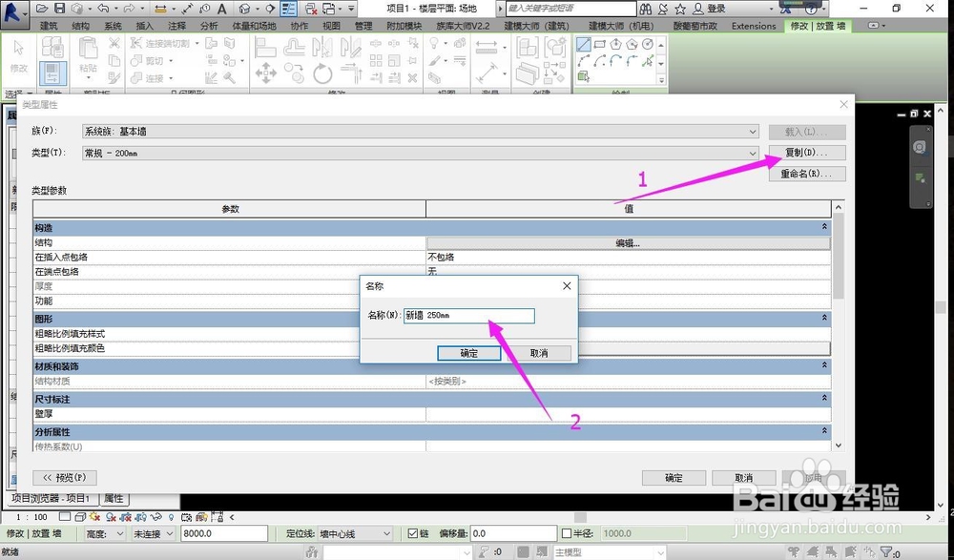Collapse the 图形 parameter group
Viewport: 954px width, 560px height.
pos(824,318)
